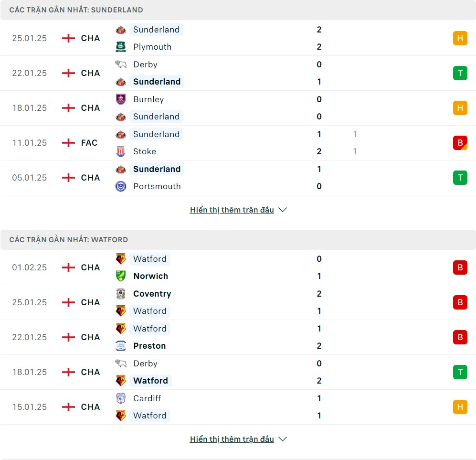Expand more Watford matches via Hiển thị thêm trận đấu
Image resolution: width=476 pixels, height=460 pixels.
tap(232, 439)
